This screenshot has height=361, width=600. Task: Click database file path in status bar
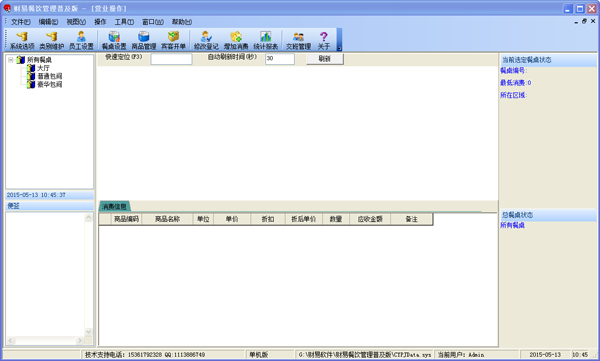pos(365,355)
